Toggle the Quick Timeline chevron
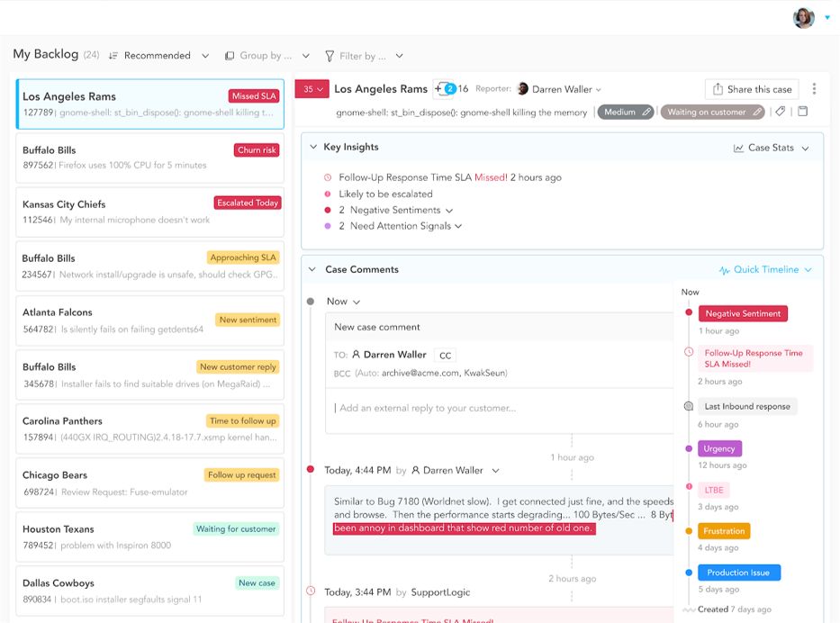The height and width of the screenshot is (623, 840). (x=808, y=270)
